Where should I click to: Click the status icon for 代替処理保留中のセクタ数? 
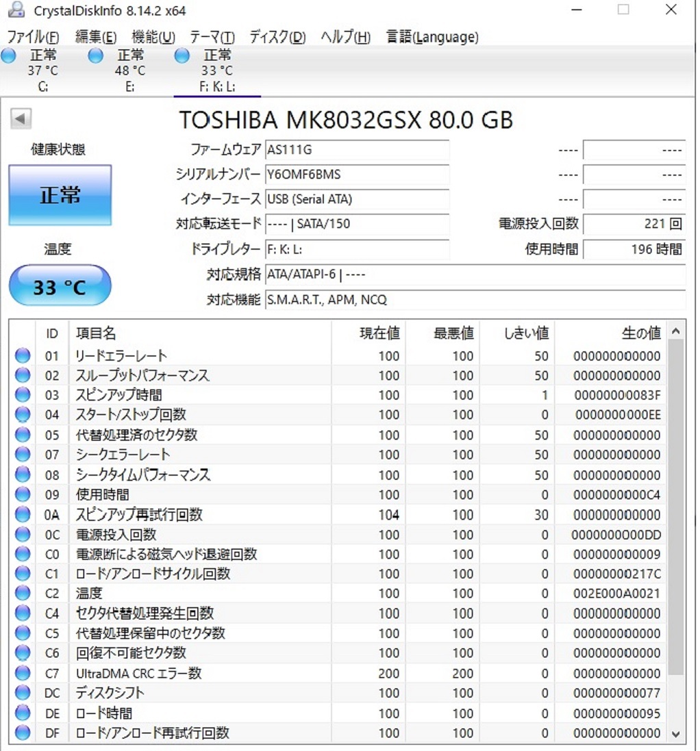point(23,633)
